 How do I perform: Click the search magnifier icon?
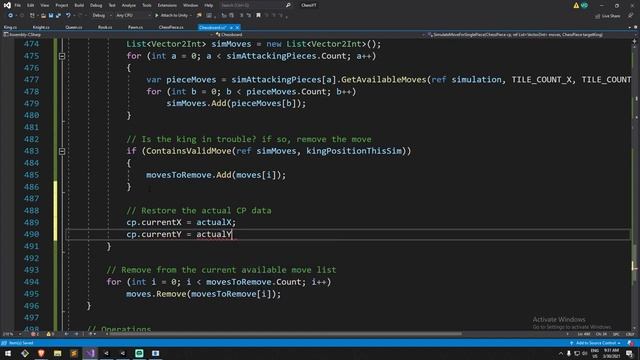pos(288,5)
